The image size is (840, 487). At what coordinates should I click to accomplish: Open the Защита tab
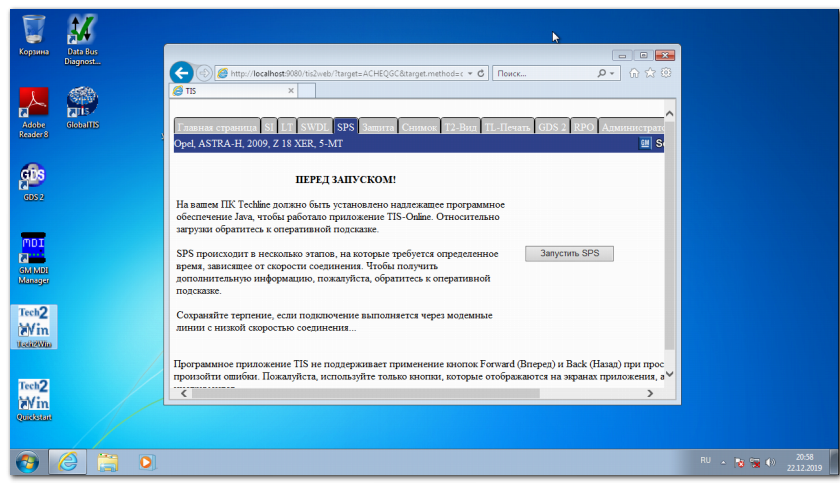[378, 127]
